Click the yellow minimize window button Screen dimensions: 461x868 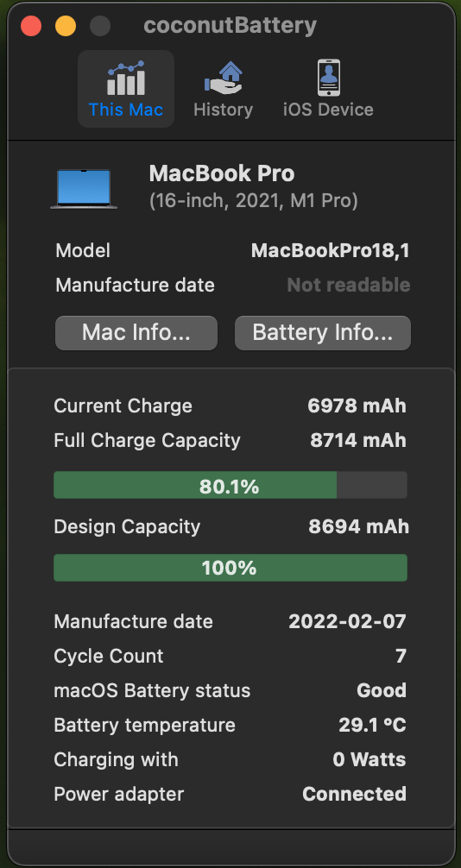[66, 26]
